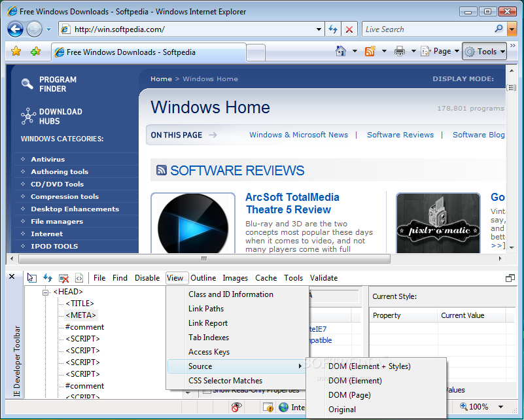Click the display mode list icon

[x=512, y=88]
